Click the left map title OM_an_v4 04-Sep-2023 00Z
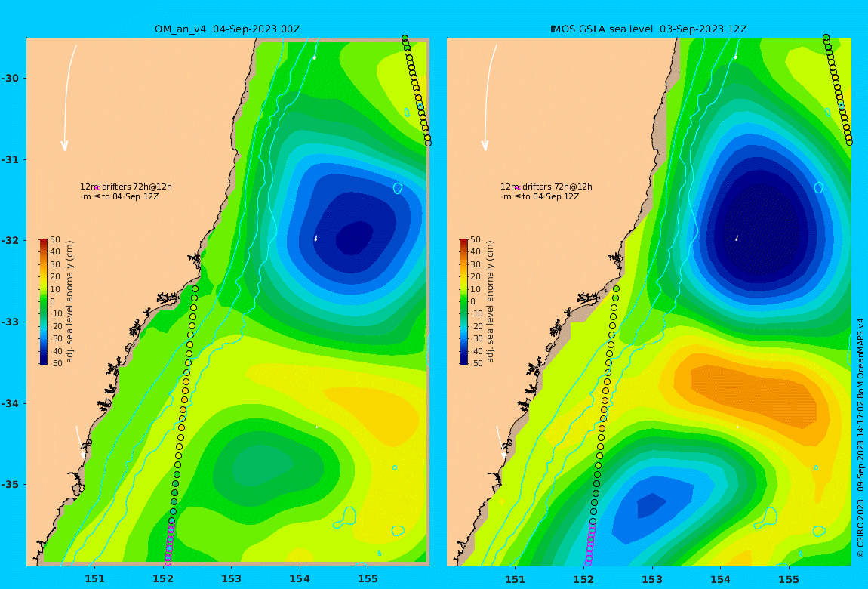 (x=227, y=29)
